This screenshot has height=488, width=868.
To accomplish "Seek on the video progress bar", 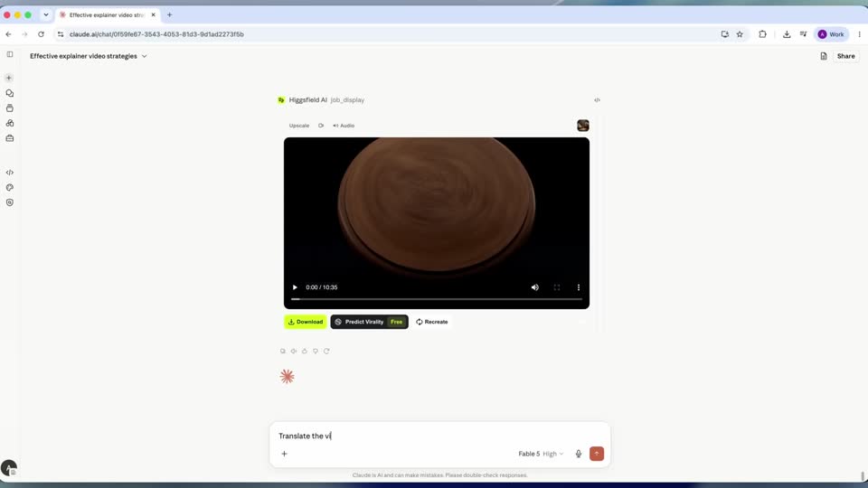I will point(437,299).
